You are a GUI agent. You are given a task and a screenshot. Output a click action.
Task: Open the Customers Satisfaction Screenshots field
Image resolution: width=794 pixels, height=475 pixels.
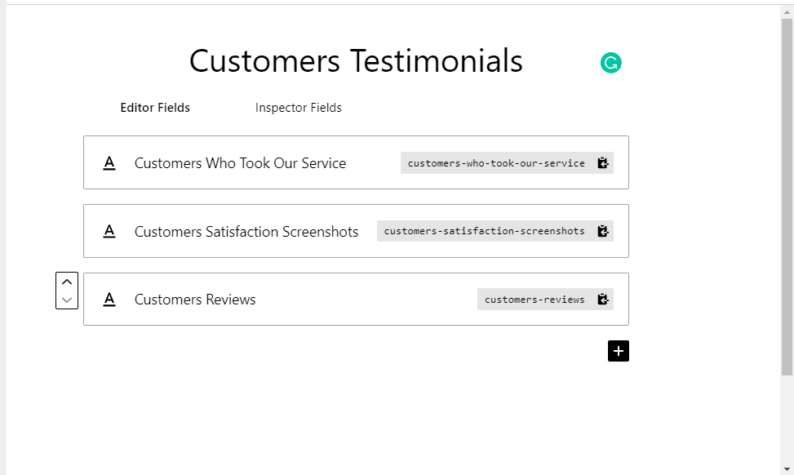pos(356,231)
